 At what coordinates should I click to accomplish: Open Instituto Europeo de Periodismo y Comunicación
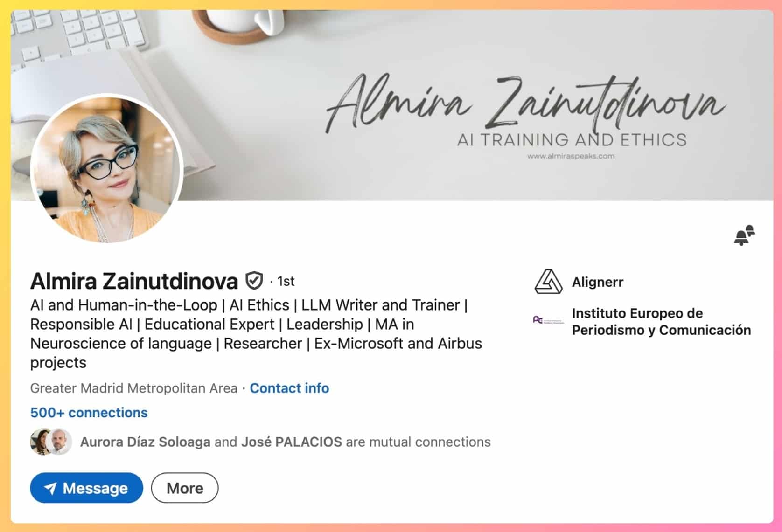[x=661, y=322]
